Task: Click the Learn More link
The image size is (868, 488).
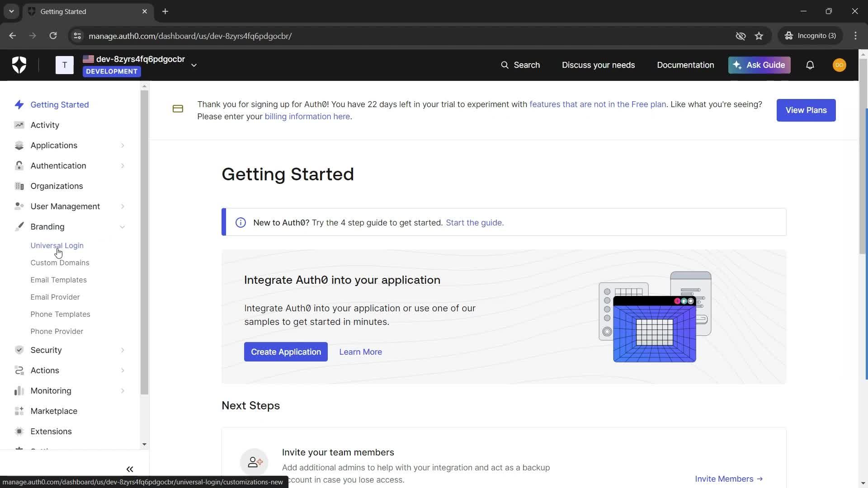Action: click(360, 352)
